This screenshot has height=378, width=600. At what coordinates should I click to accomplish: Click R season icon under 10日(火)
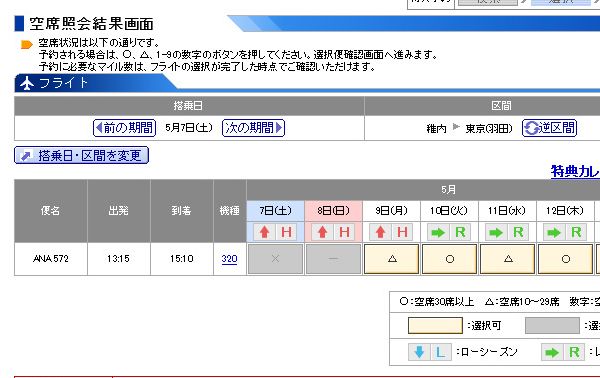click(x=460, y=232)
